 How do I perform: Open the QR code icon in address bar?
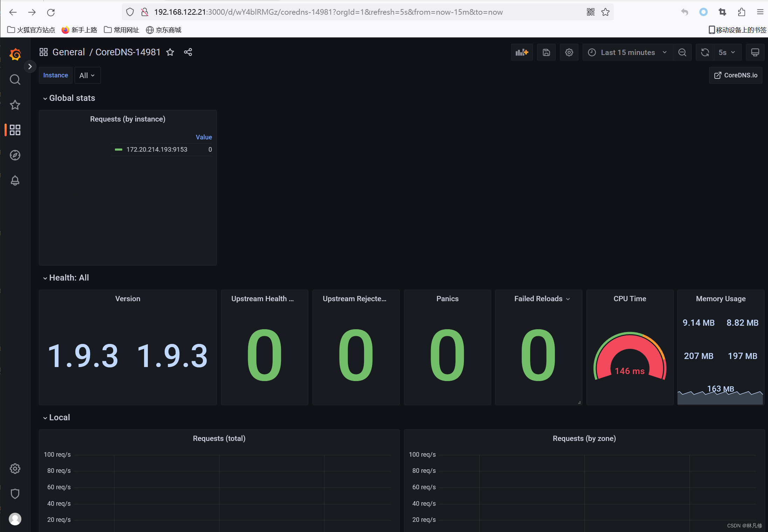[591, 12]
